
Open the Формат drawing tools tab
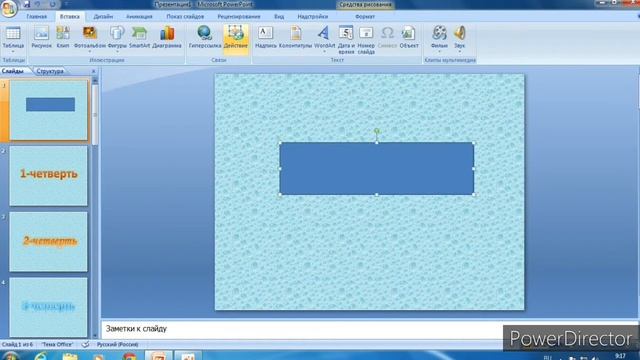click(x=365, y=17)
